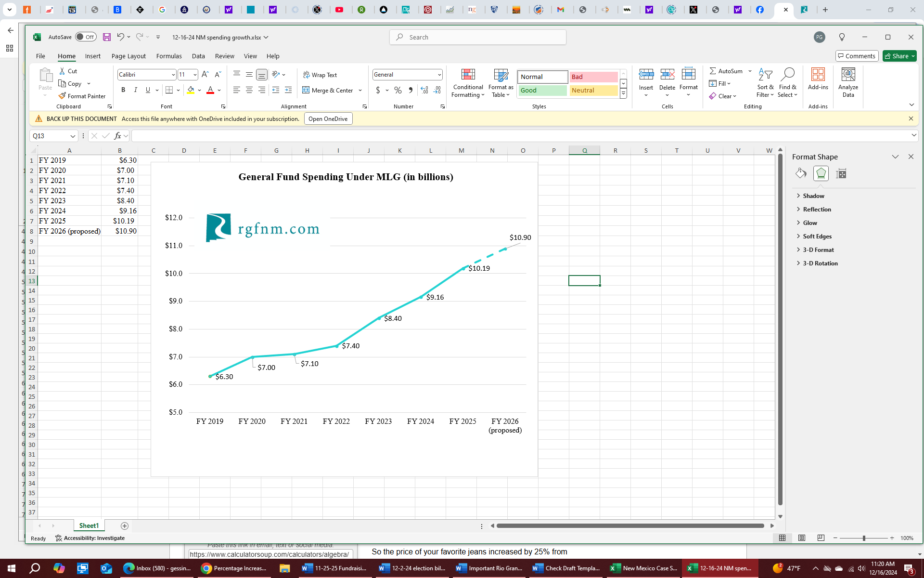
Task: Open the Formulas ribbon tab
Action: pos(169,56)
